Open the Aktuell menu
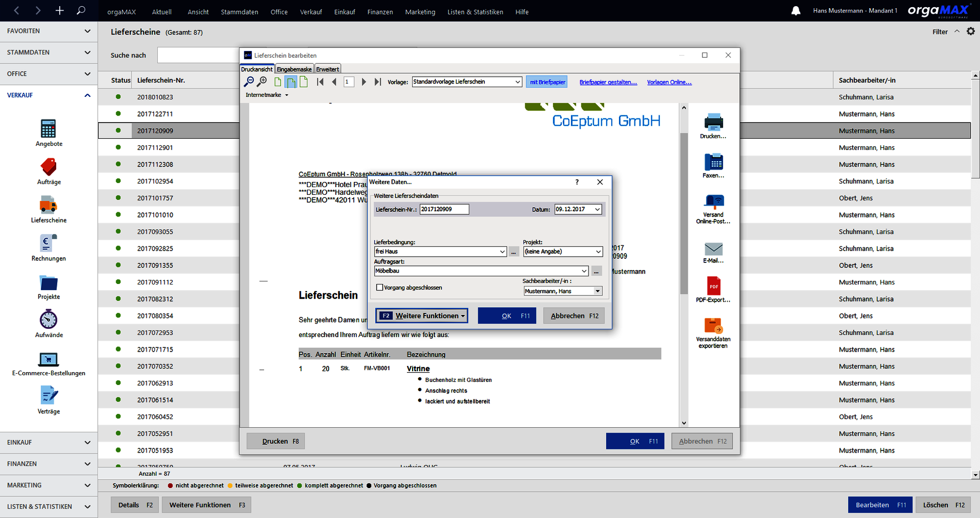 pyautogui.click(x=161, y=12)
